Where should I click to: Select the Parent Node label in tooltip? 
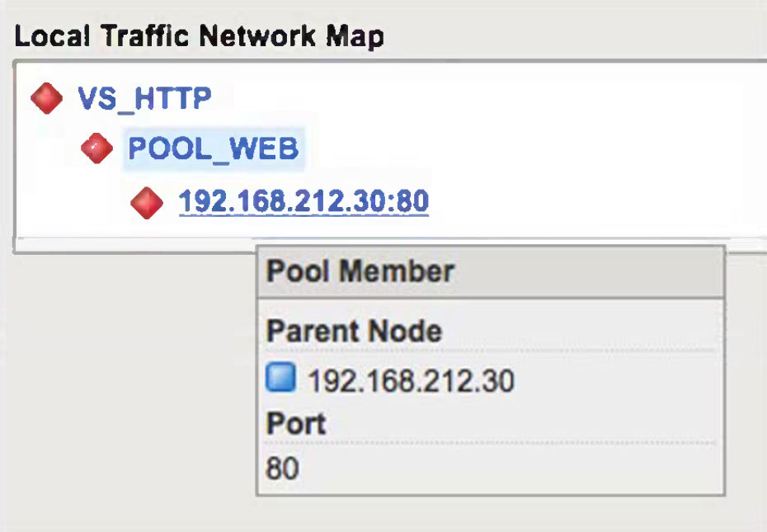coord(355,331)
